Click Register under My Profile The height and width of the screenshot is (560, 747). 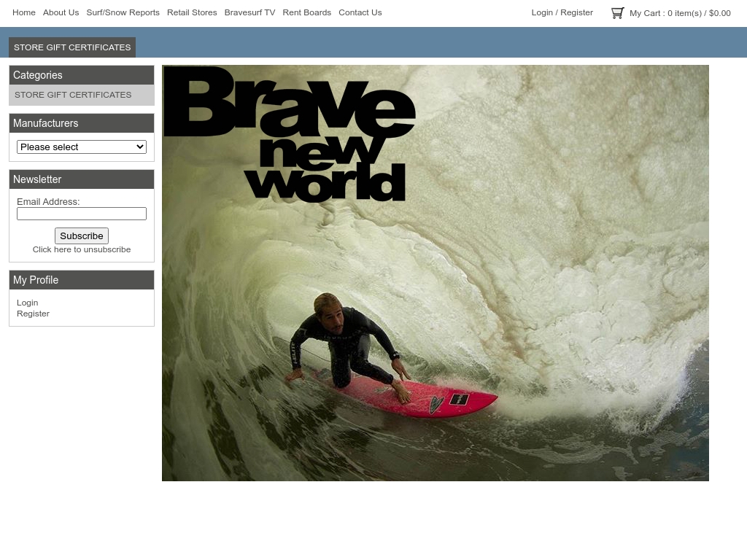[x=33, y=314]
